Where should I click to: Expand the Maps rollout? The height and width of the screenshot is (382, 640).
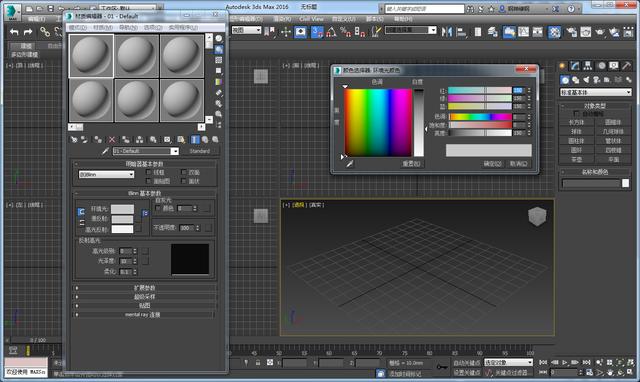click(144, 306)
